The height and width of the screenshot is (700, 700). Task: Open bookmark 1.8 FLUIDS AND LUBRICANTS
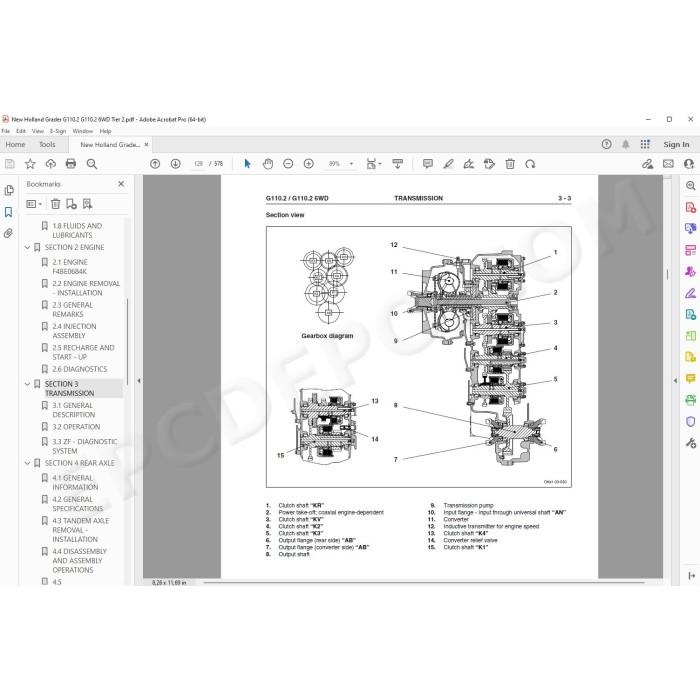click(x=77, y=230)
